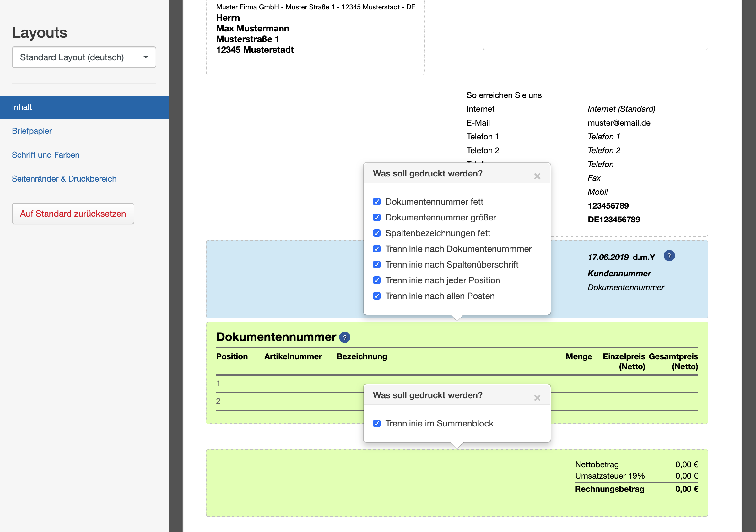Click the Bezeichnung column header
Image resolution: width=756 pixels, height=532 pixels.
[362, 356]
